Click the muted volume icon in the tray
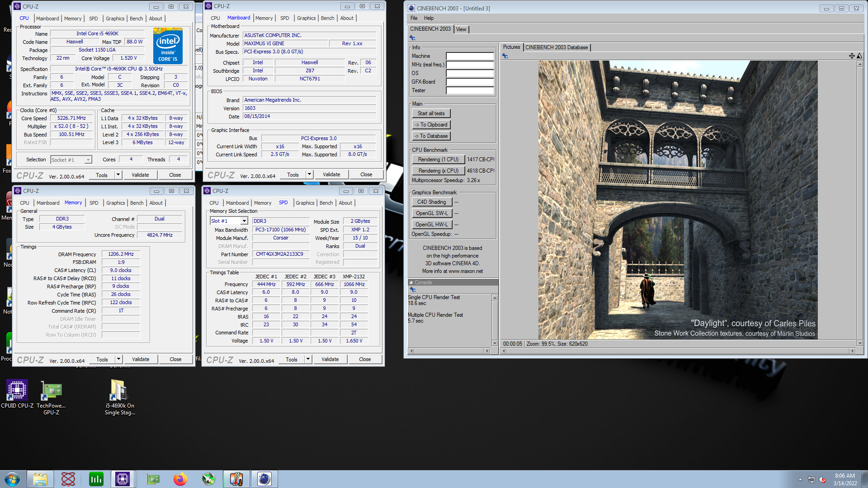The image size is (868, 488). pos(822,479)
